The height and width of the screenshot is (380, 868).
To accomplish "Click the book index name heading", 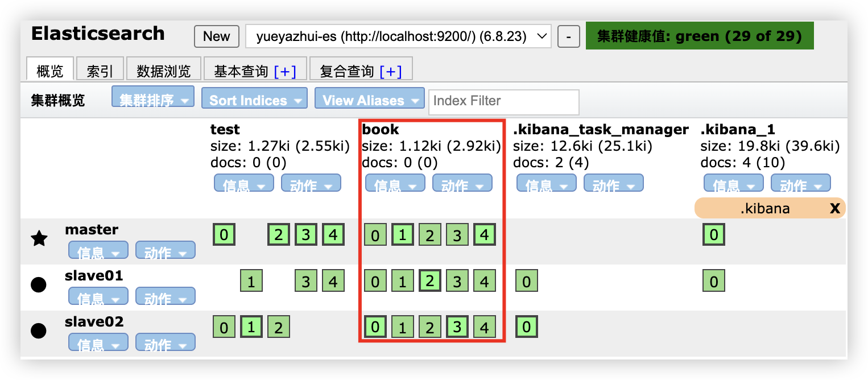I will [381, 130].
